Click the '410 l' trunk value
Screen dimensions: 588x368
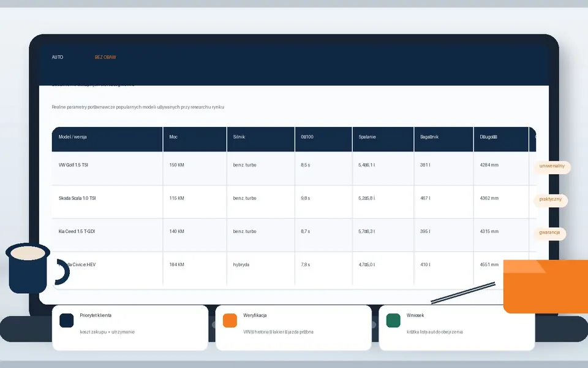[425, 265]
